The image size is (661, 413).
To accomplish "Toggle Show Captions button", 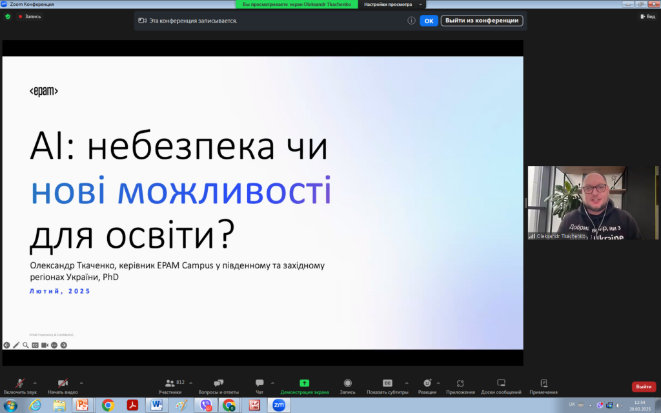I will point(387,384).
